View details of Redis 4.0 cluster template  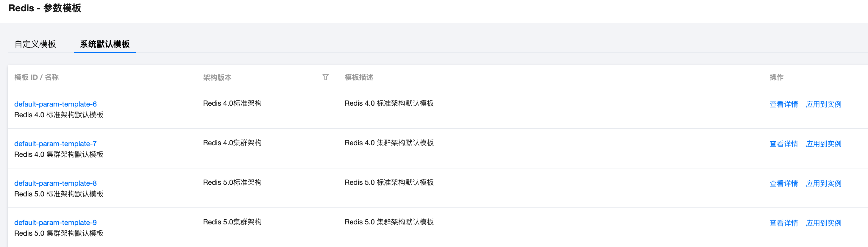tap(783, 144)
